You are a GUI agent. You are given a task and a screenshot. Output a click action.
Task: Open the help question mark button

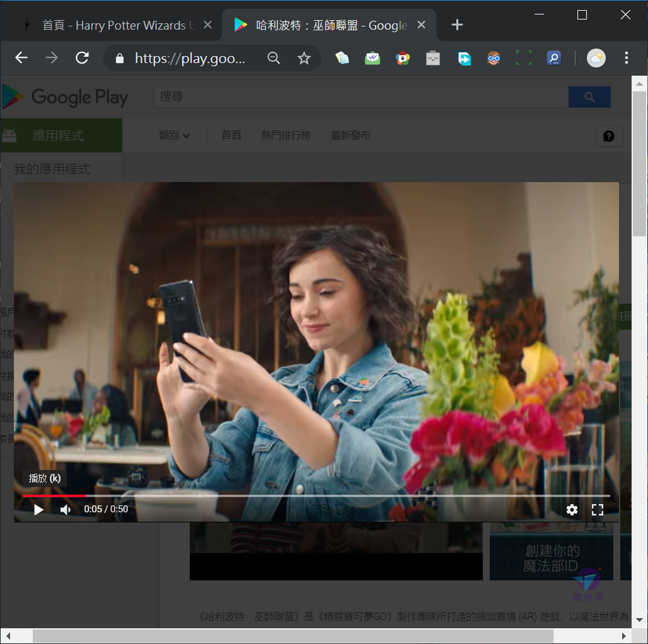[608, 136]
